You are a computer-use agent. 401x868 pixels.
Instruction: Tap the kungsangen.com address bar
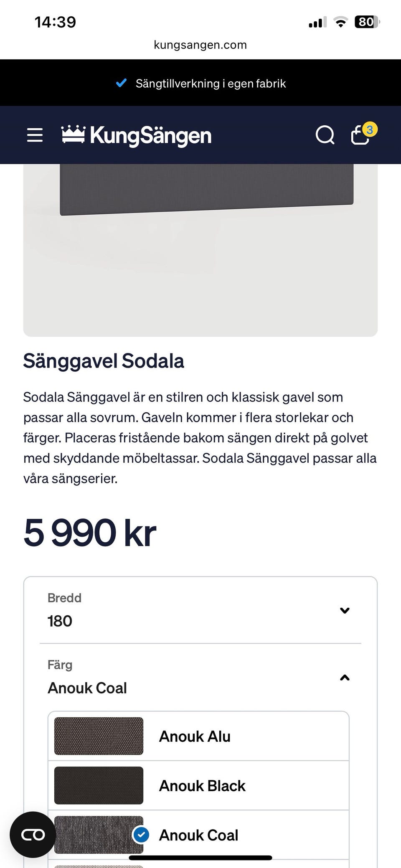pyautogui.click(x=200, y=45)
